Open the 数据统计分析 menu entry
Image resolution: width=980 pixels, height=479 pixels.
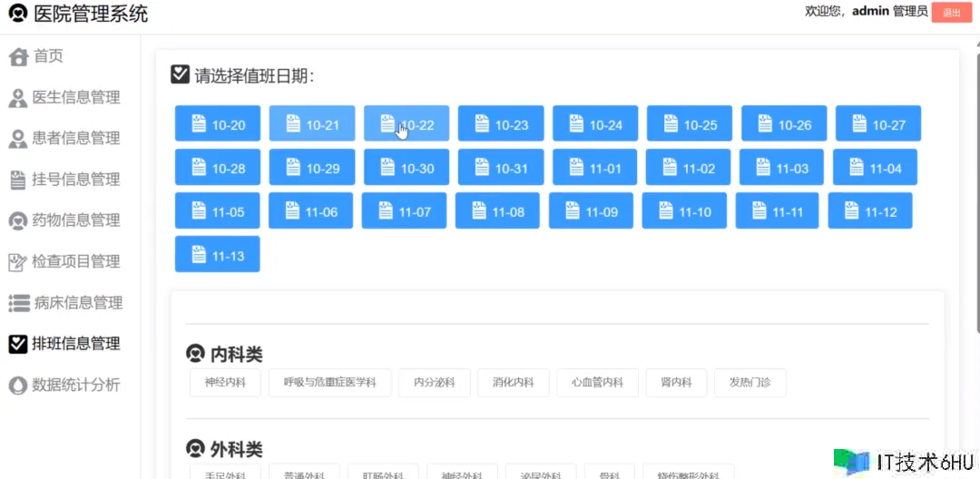[75, 385]
